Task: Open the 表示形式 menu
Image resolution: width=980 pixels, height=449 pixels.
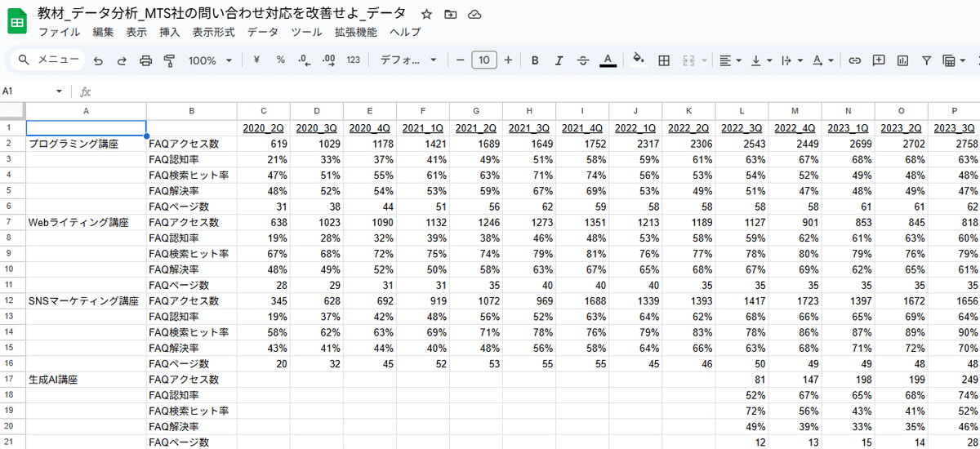Action: pyautogui.click(x=213, y=33)
